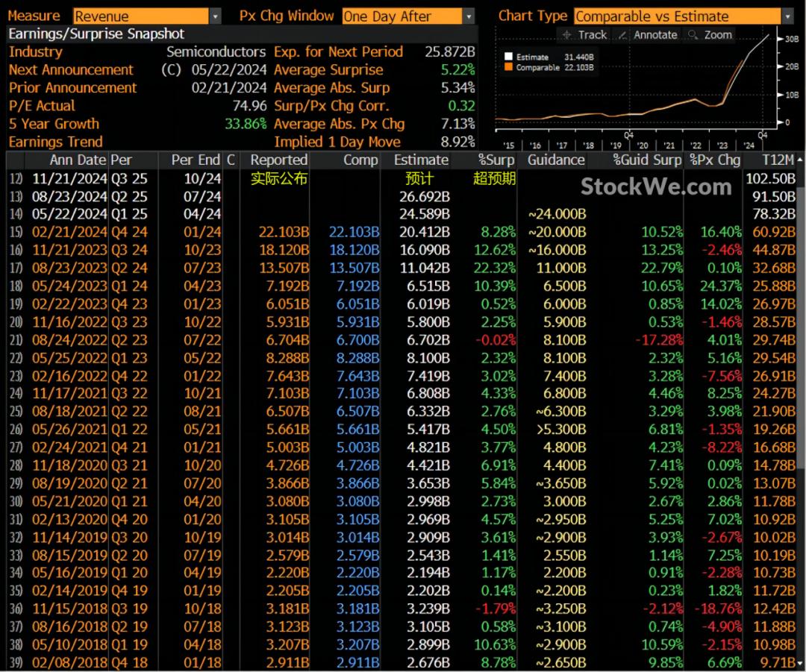
Task: Click the Revenue measure field
Action: pos(140,16)
